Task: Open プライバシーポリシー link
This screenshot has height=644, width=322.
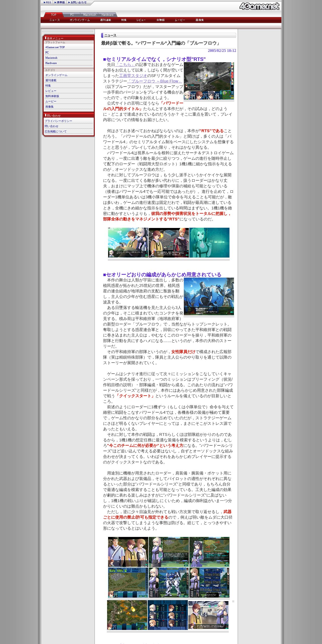Action: 58,121
